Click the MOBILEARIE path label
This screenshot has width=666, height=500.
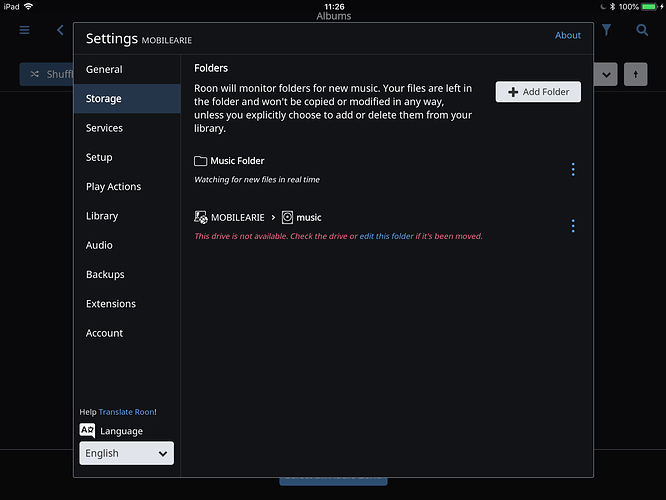tap(237, 218)
